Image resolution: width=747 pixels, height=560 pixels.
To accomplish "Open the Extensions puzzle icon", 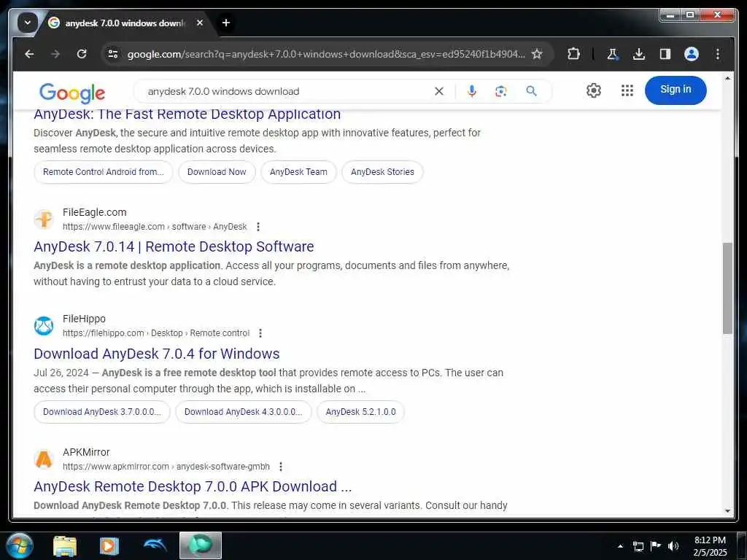I will coord(573,54).
